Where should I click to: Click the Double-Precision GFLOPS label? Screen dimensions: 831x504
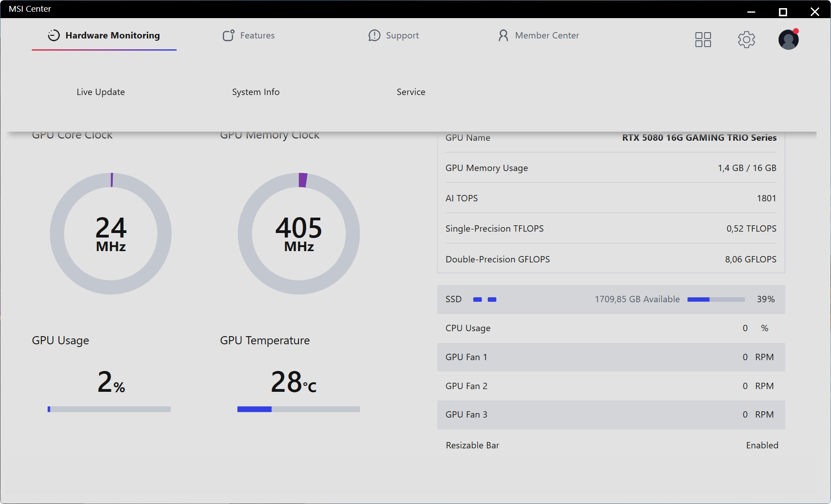click(x=498, y=259)
